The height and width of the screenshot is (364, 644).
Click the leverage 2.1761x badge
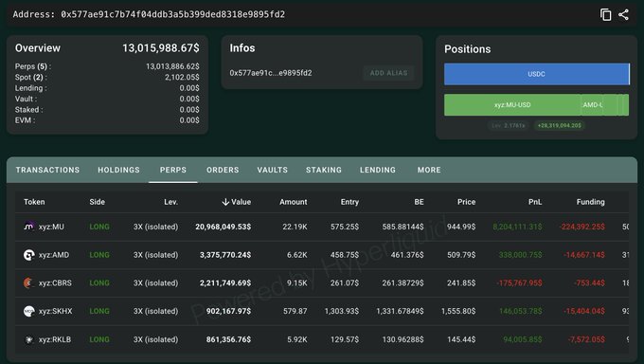point(509,125)
